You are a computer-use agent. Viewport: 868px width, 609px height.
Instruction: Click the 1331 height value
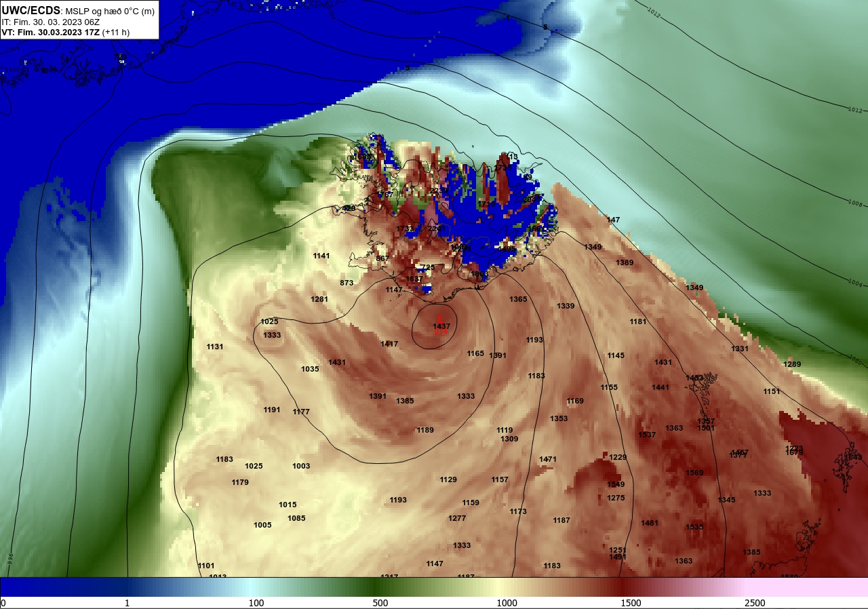click(740, 349)
